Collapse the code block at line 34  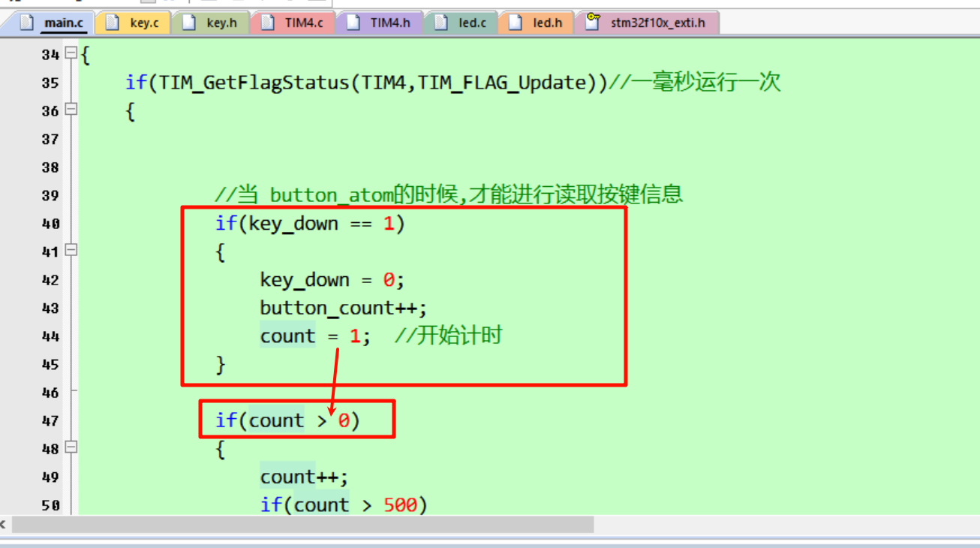coord(71,53)
